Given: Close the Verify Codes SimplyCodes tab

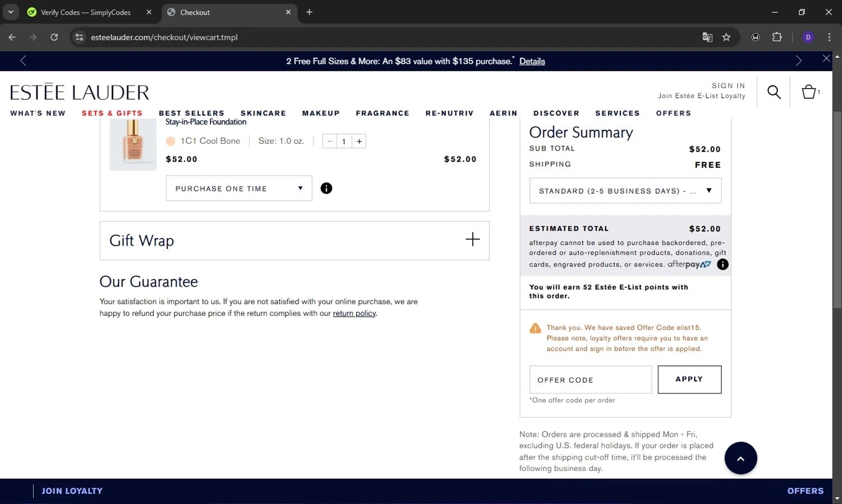Looking at the screenshot, I should [x=149, y=12].
